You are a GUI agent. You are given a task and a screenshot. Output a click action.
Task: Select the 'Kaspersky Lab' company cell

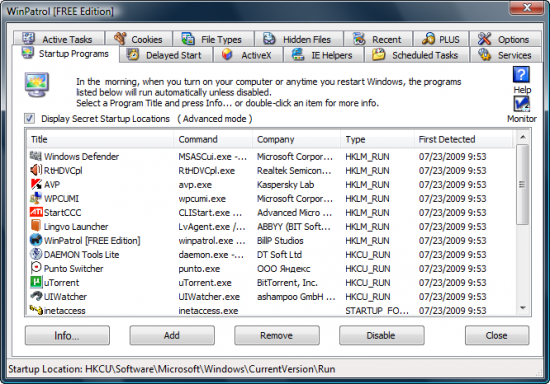285,184
